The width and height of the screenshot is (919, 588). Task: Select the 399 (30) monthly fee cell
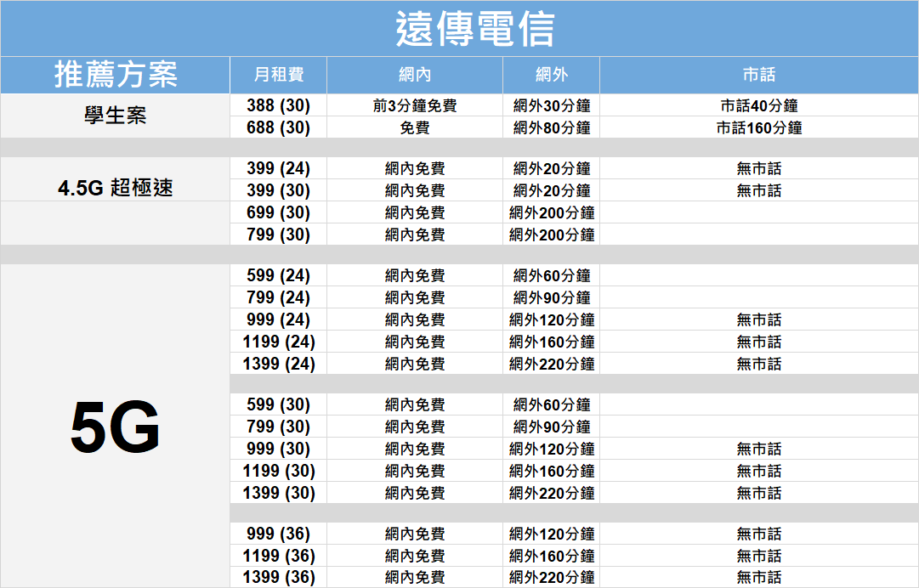tap(278, 190)
